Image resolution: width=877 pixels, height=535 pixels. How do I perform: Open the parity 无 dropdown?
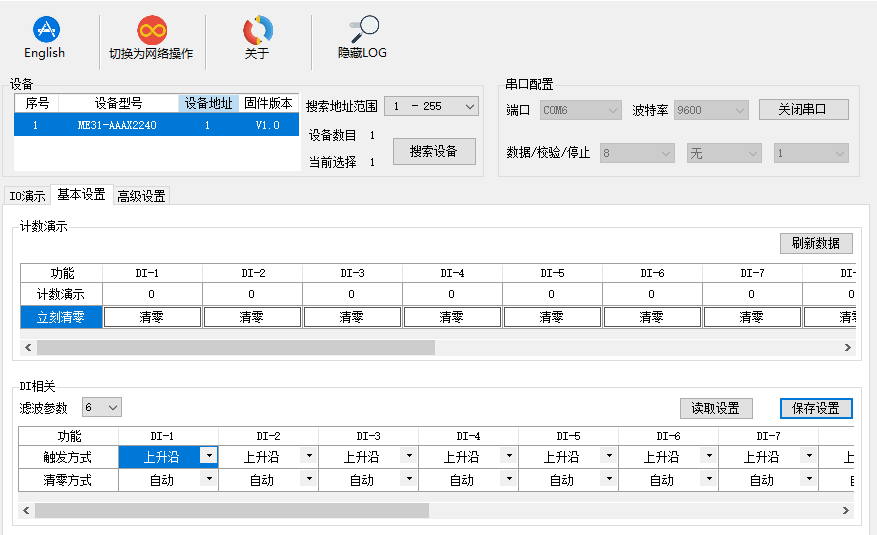coord(724,153)
